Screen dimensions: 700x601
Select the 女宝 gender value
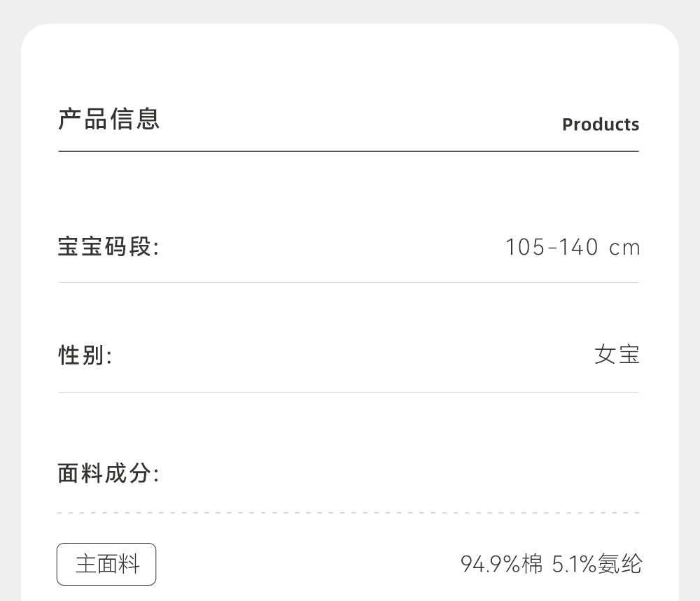pyautogui.click(x=617, y=355)
